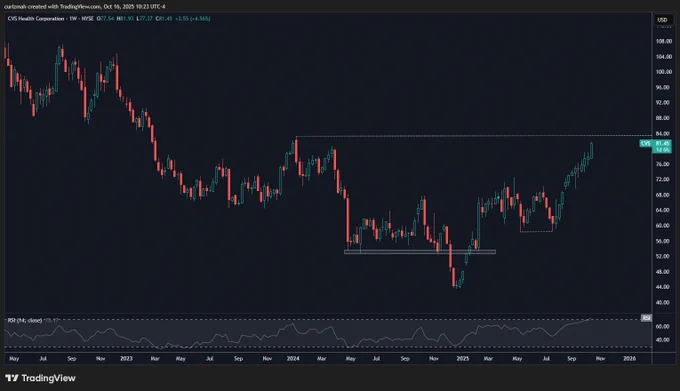Click the 44.00 price axis label
Image resolution: width=680 pixels, height=391 pixels.
[x=664, y=287]
